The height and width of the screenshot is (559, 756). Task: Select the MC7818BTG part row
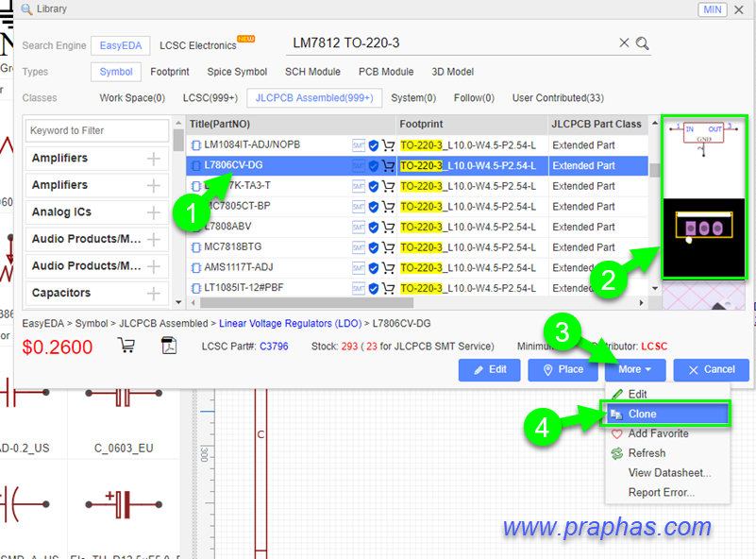[x=417, y=247]
